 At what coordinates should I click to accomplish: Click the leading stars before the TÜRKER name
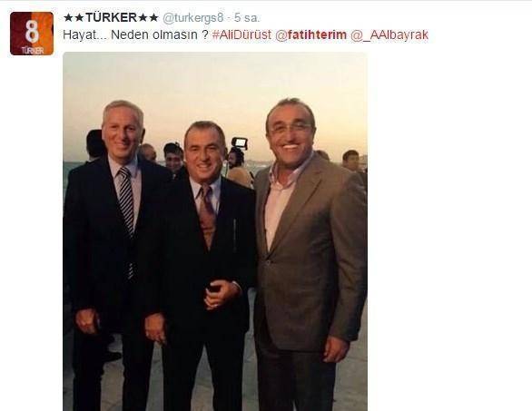74,17
